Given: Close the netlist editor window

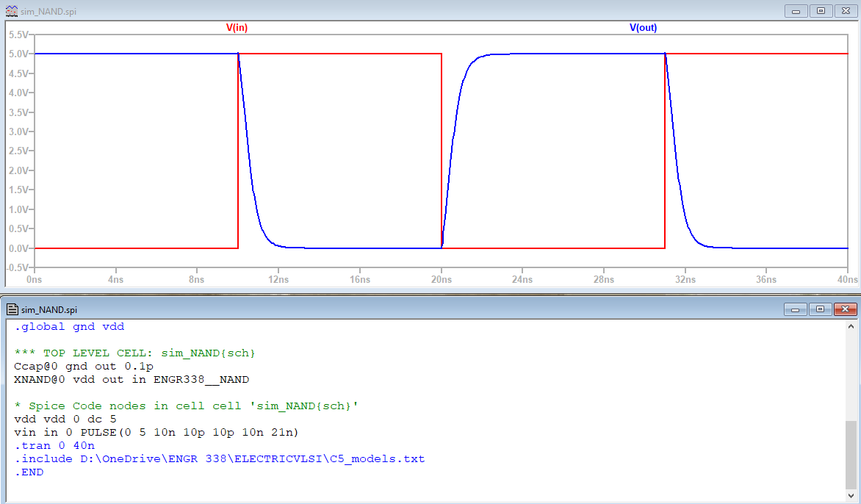Looking at the screenshot, I should pyautogui.click(x=846, y=309).
